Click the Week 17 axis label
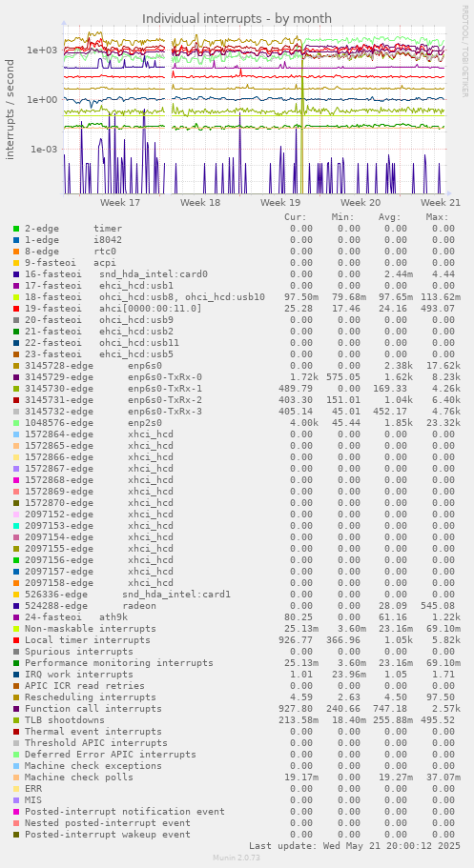The image size is (474, 868). click(120, 203)
